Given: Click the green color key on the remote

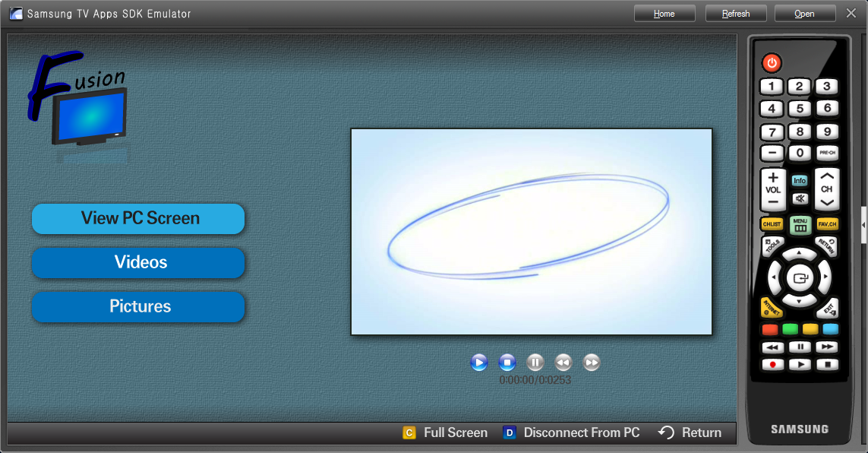Looking at the screenshot, I should click(x=790, y=330).
